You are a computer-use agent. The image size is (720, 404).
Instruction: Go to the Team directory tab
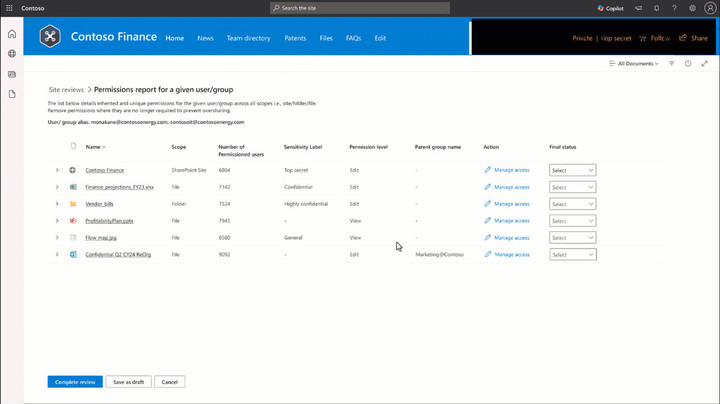(x=248, y=38)
